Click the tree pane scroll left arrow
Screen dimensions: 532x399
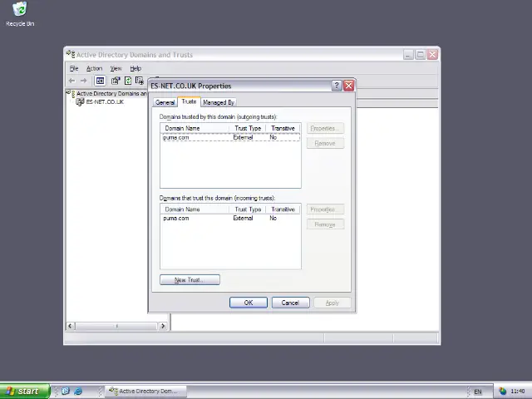[70, 326]
